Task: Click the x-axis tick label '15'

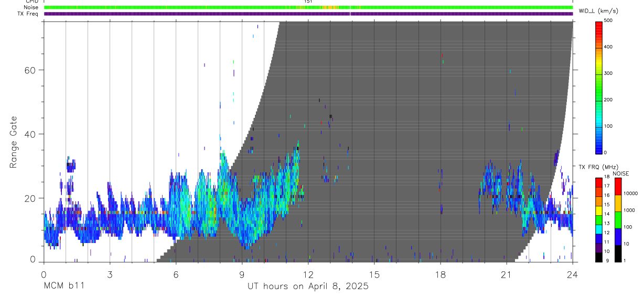Action: (374, 274)
